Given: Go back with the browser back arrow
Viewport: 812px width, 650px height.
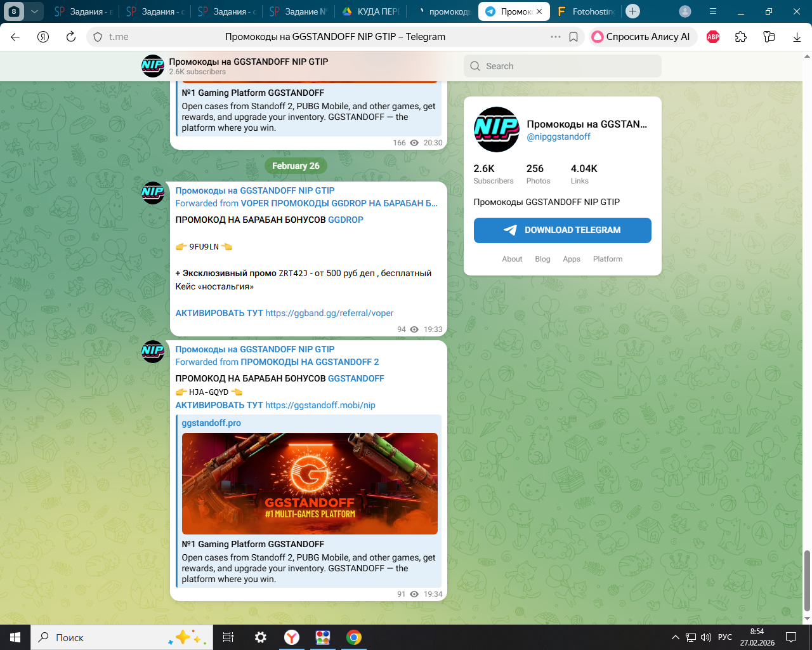Looking at the screenshot, I should pyautogui.click(x=15, y=37).
